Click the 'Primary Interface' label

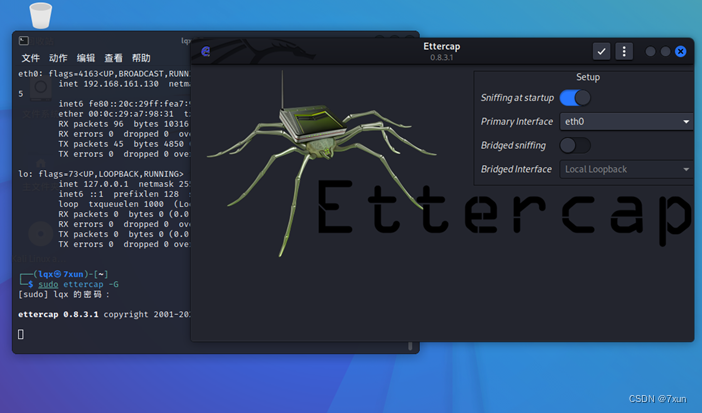pos(517,121)
